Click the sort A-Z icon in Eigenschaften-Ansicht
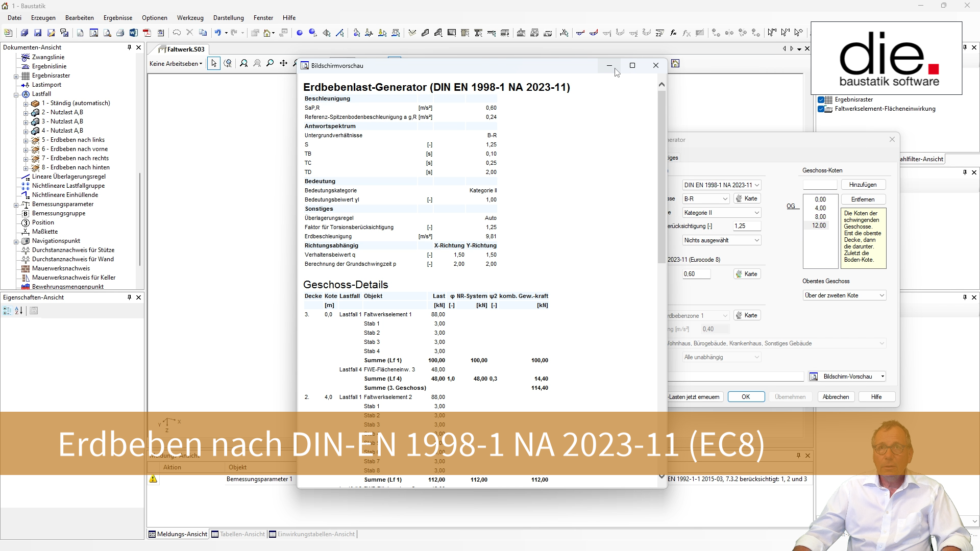This screenshot has width=980, height=551. pyautogui.click(x=19, y=311)
